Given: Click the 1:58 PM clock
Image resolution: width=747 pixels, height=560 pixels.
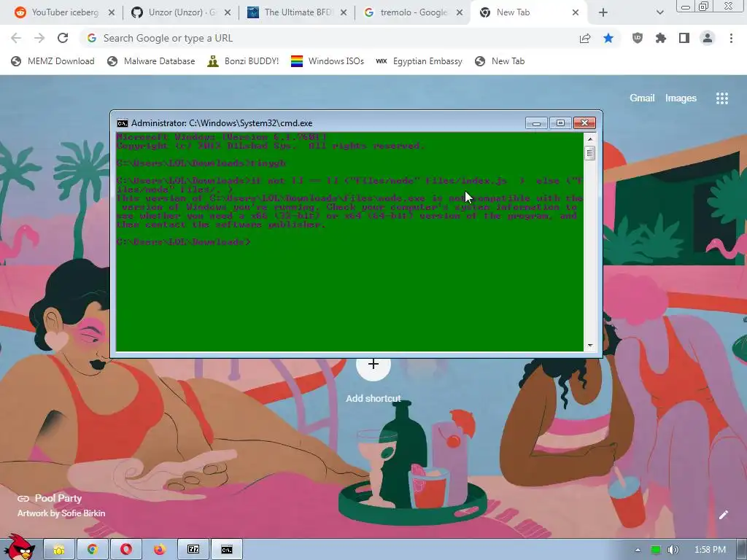Looking at the screenshot, I should (710, 550).
